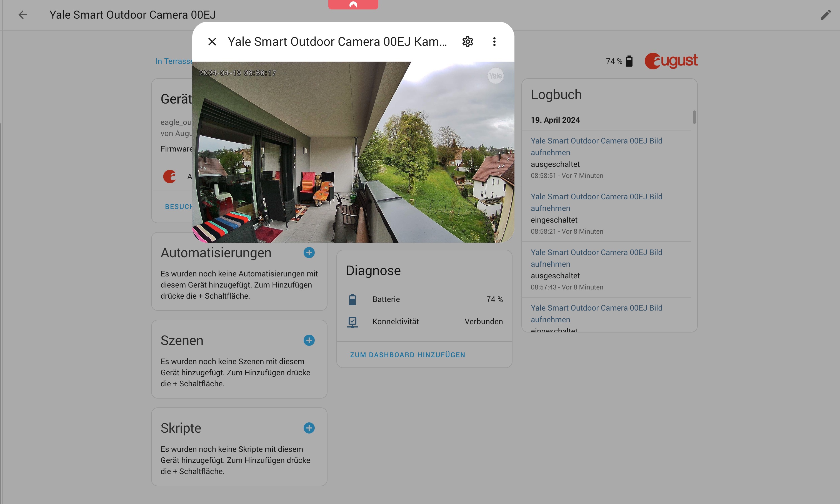Add a script using plus icon

[309, 428]
